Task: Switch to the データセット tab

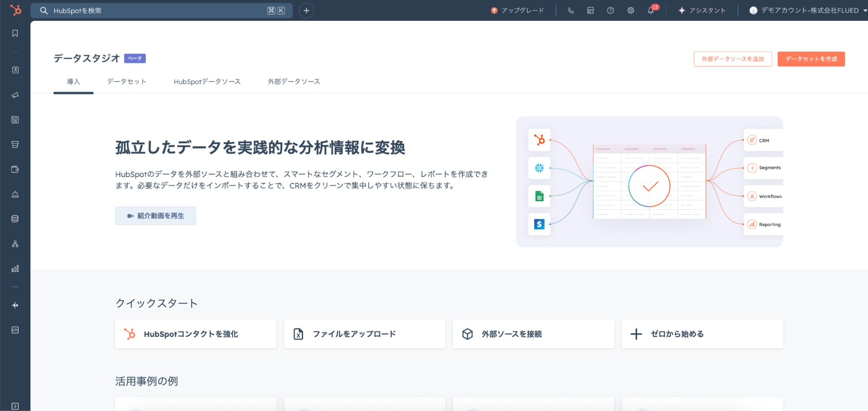Action: point(126,82)
